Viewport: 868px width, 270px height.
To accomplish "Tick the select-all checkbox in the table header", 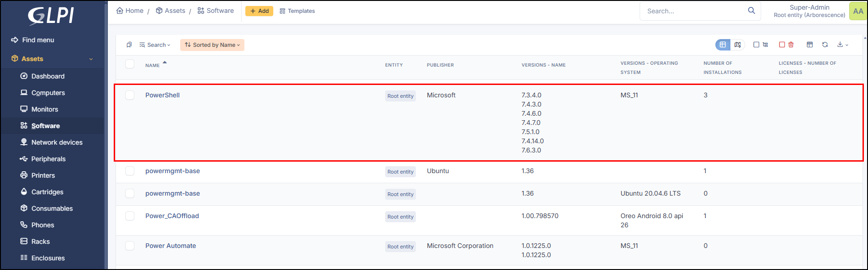I will pos(130,64).
